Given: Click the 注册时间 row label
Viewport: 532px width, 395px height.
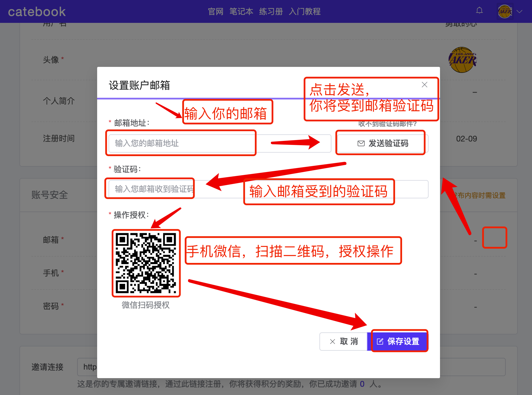Looking at the screenshot, I should [x=59, y=138].
